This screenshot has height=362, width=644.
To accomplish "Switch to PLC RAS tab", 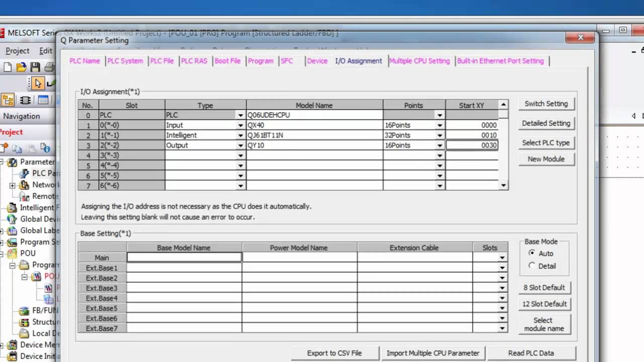I will click(194, 61).
